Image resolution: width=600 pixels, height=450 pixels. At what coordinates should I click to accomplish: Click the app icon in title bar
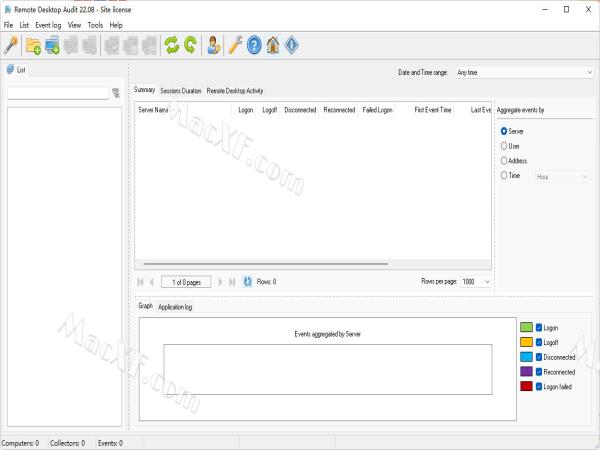[x=7, y=9]
